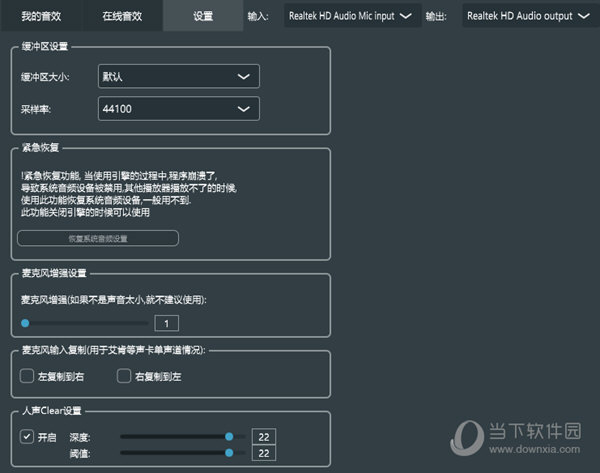600x473 pixels.
Task: Enable the 左复制到右 checkbox
Action: pos(27,376)
